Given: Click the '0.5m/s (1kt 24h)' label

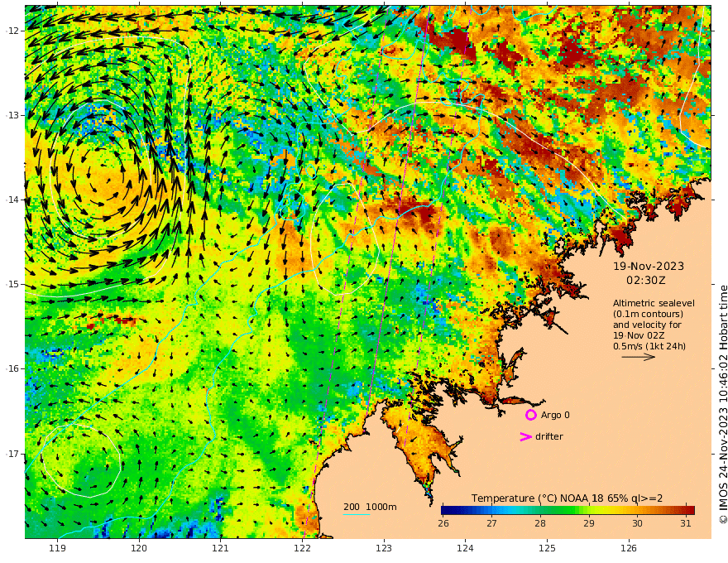Looking at the screenshot, I should pos(649,346).
